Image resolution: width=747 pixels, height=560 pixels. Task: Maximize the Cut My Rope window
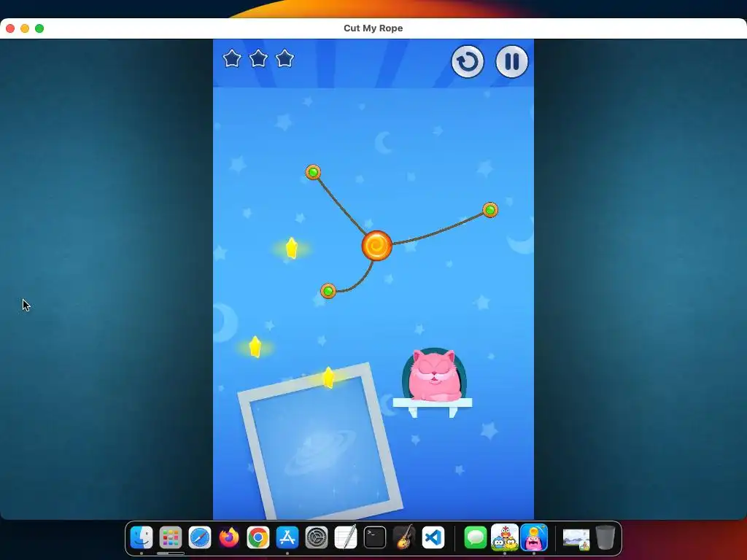[x=39, y=28]
